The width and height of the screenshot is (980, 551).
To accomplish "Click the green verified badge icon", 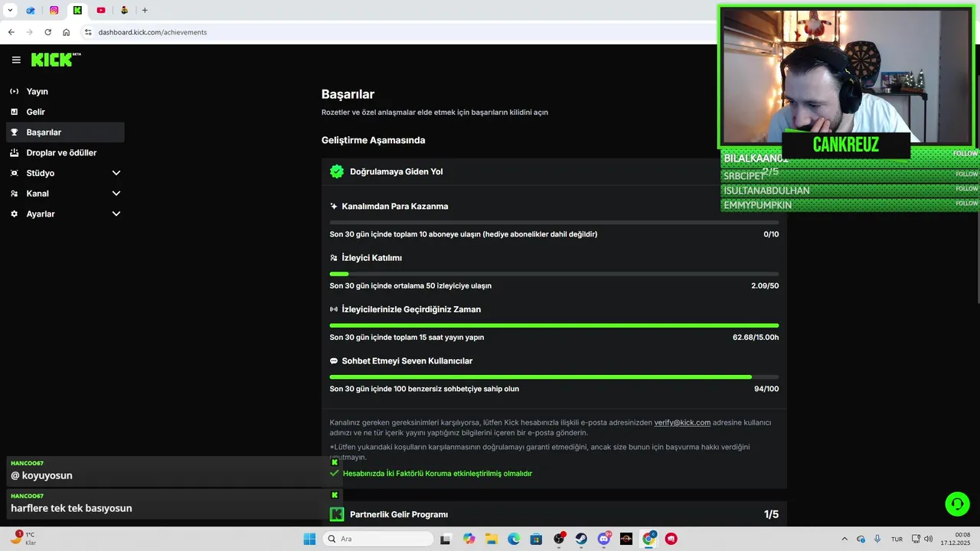I will [x=337, y=171].
